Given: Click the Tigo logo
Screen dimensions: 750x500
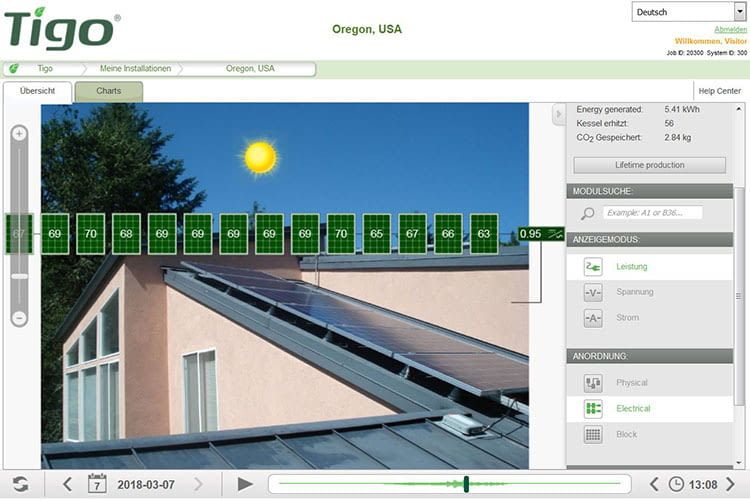Looking at the screenshot, I should tap(62, 29).
